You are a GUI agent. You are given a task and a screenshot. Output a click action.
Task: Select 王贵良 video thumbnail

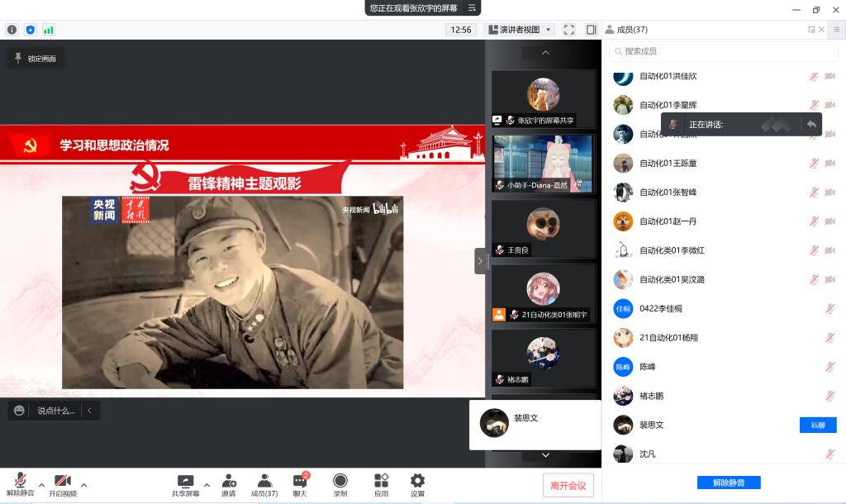click(x=543, y=229)
